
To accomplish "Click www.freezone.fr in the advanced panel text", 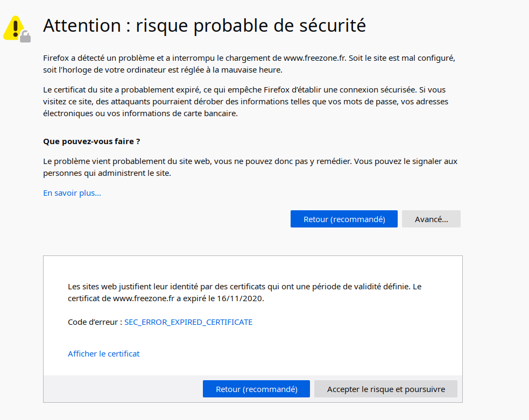I will click(x=144, y=298).
